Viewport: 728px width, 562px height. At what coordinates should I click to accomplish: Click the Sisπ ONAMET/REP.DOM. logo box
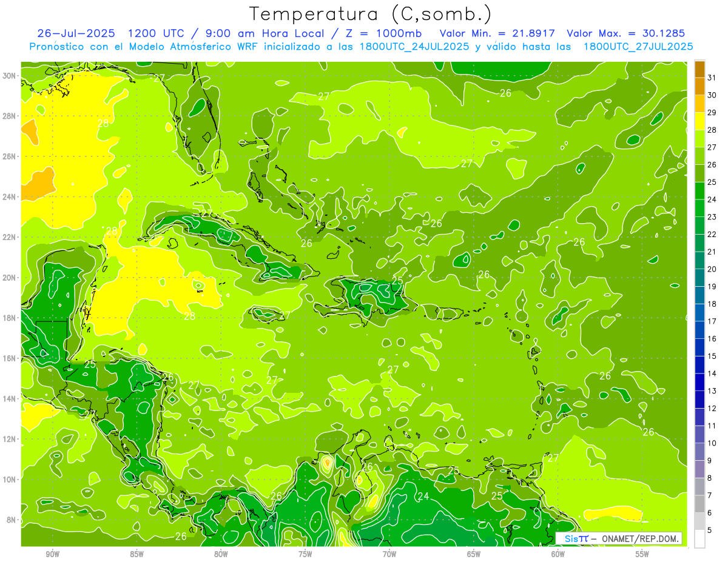(619, 538)
